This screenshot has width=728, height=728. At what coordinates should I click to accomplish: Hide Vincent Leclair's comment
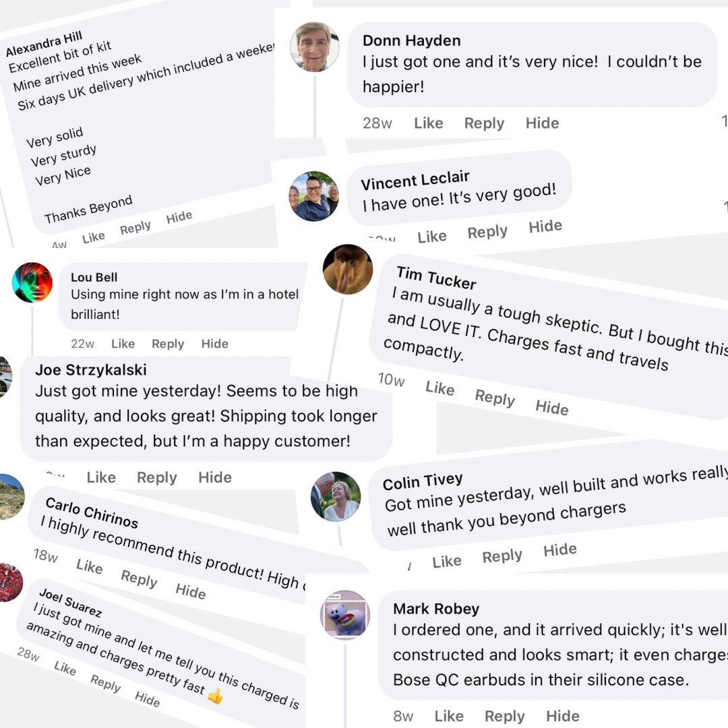545,226
